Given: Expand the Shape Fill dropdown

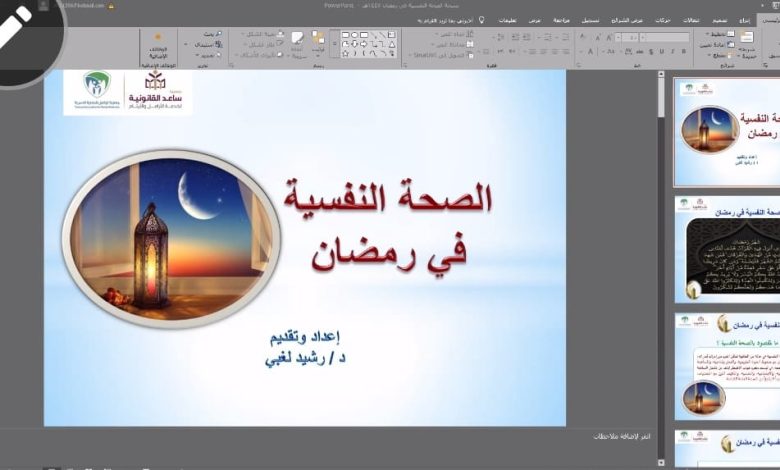Looking at the screenshot, I should [x=260, y=34].
